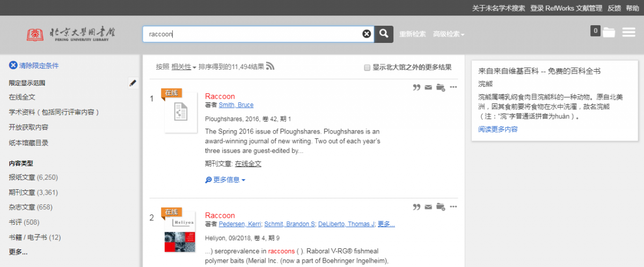Click author DeLiberto, Thomas J

(346, 224)
